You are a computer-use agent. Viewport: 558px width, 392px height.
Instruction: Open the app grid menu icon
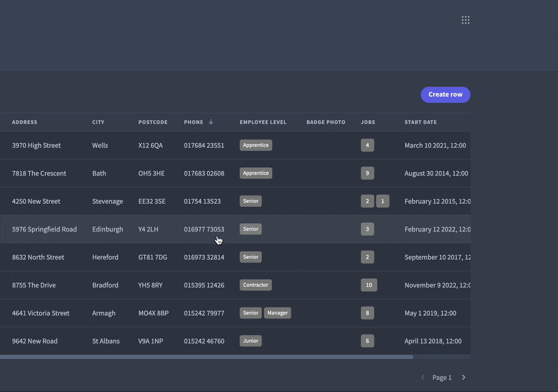coord(465,19)
